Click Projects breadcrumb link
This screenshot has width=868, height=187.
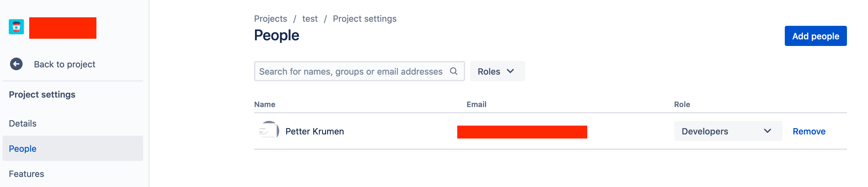pos(270,19)
